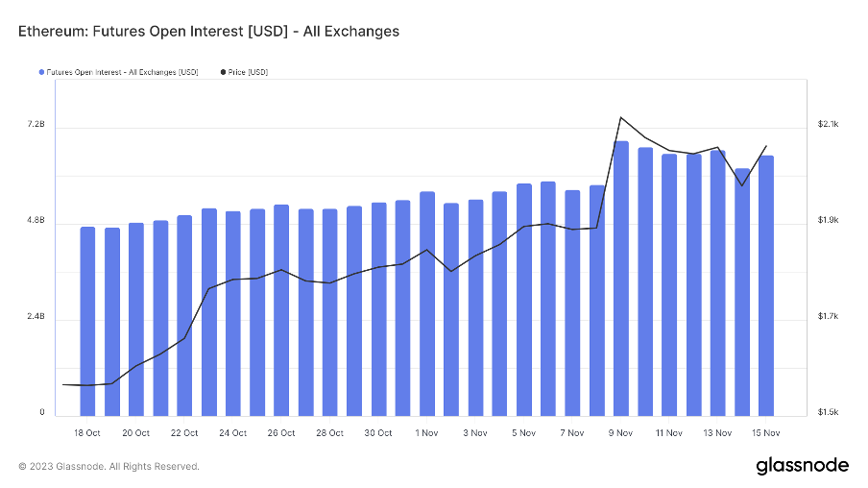868x488 pixels.
Task: Click the $2.1k right axis label
Action: point(829,125)
